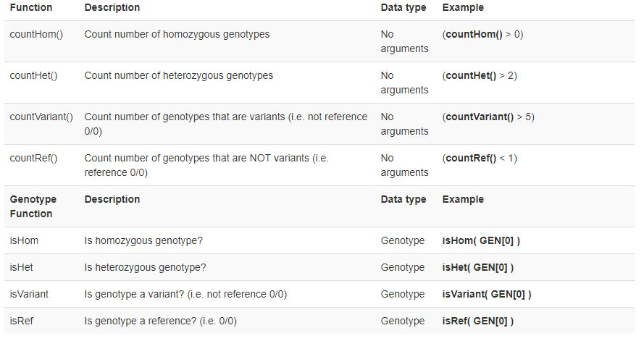Image resolution: width=644 pixels, height=341 pixels.
Task: Select the isHet genotype function cell
Action: tap(22, 268)
